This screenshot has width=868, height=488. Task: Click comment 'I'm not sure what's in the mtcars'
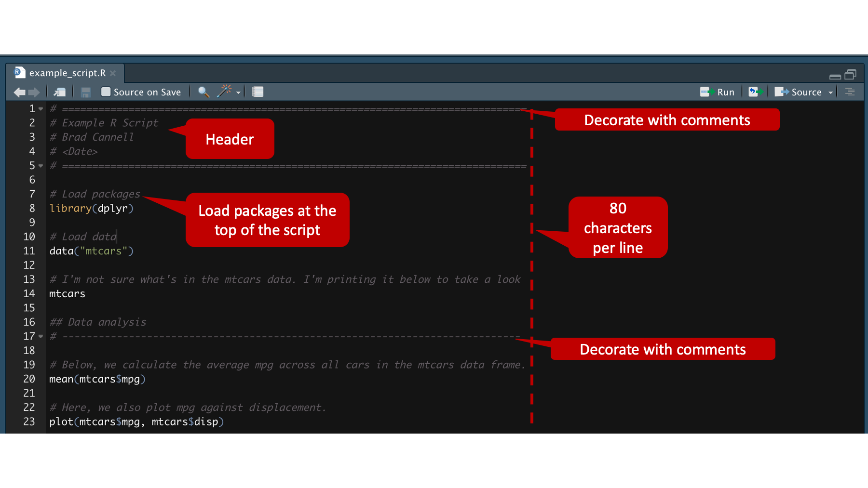(285, 279)
